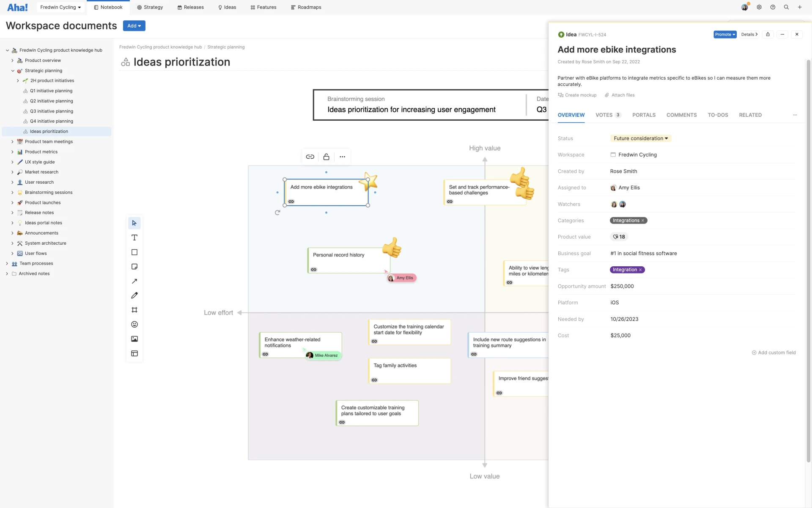Click the insert image tool
Image resolution: width=812 pixels, height=508 pixels.
point(134,339)
